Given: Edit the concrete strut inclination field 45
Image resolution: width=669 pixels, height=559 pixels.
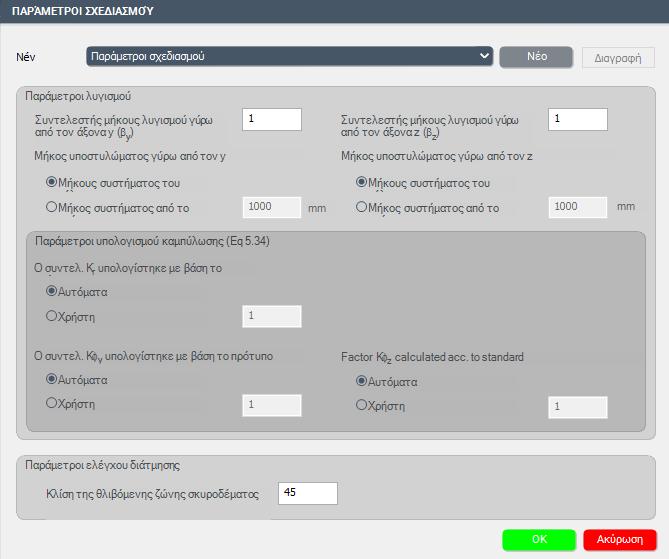Looking at the screenshot, I should point(308,493).
